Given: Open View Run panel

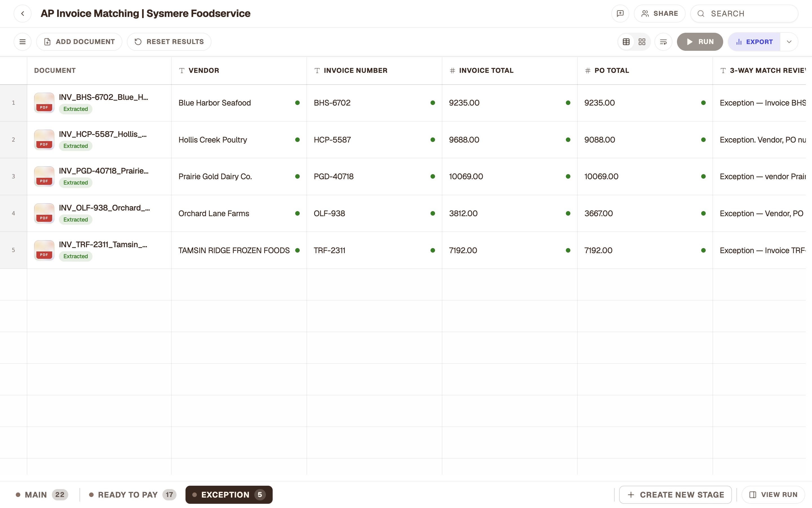Looking at the screenshot, I should point(773,494).
